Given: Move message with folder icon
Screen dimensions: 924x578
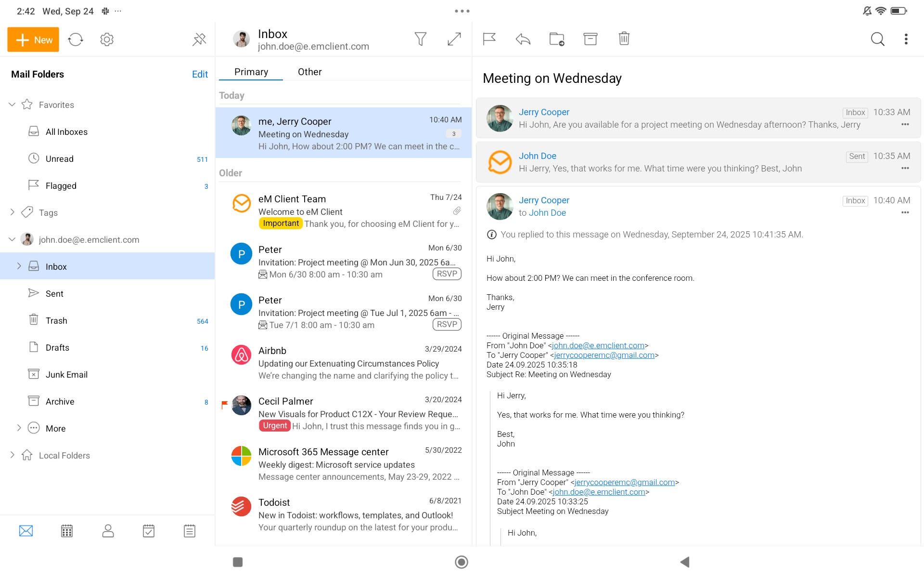Looking at the screenshot, I should tap(556, 39).
